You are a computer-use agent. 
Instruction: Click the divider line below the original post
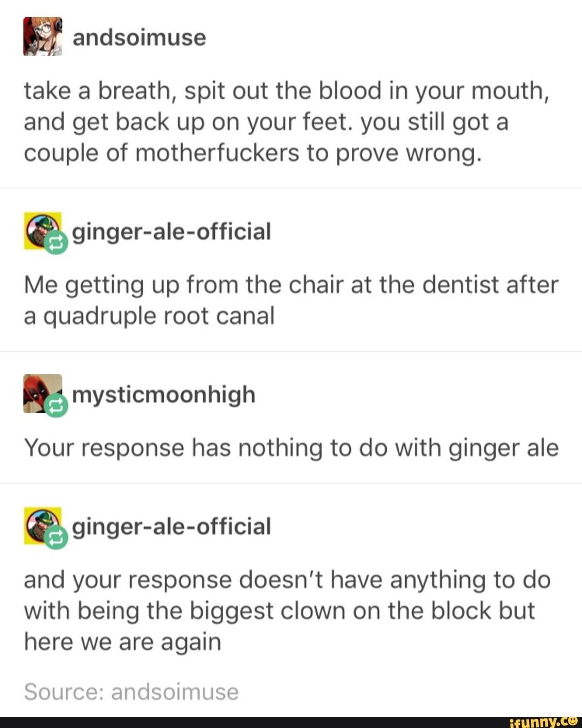[291, 188]
